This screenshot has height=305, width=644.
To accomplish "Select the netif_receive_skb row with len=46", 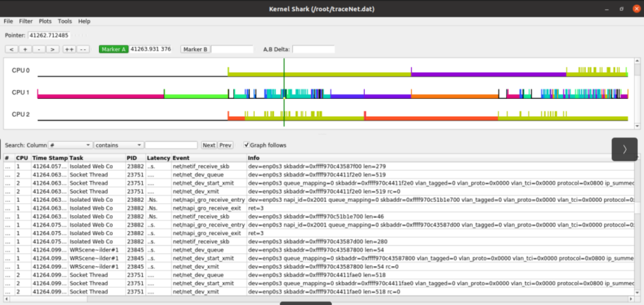I will point(318,216).
